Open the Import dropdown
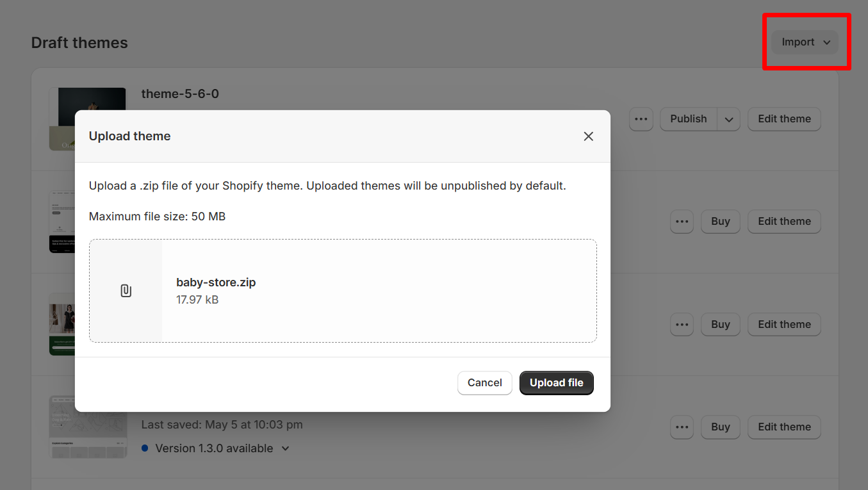 (x=805, y=42)
